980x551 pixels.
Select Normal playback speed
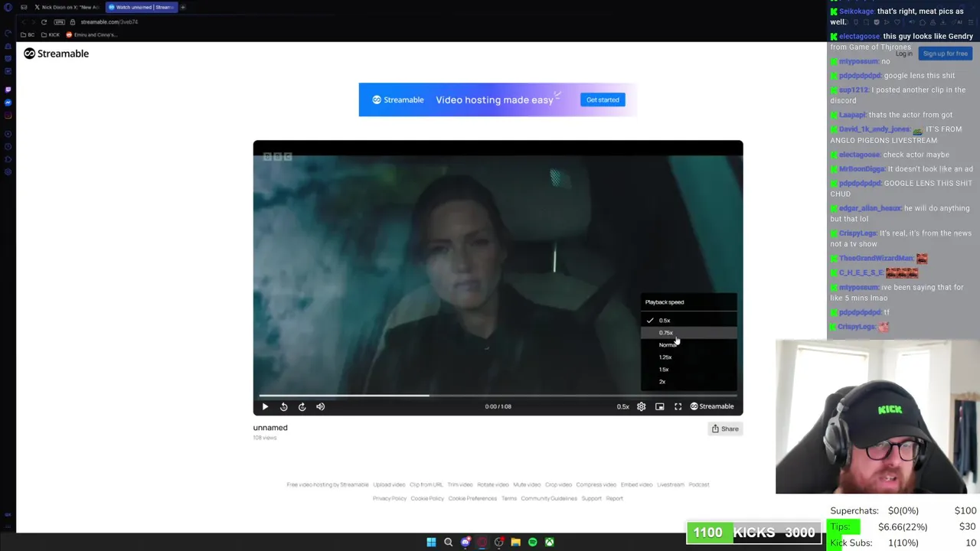[x=689, y=345]
